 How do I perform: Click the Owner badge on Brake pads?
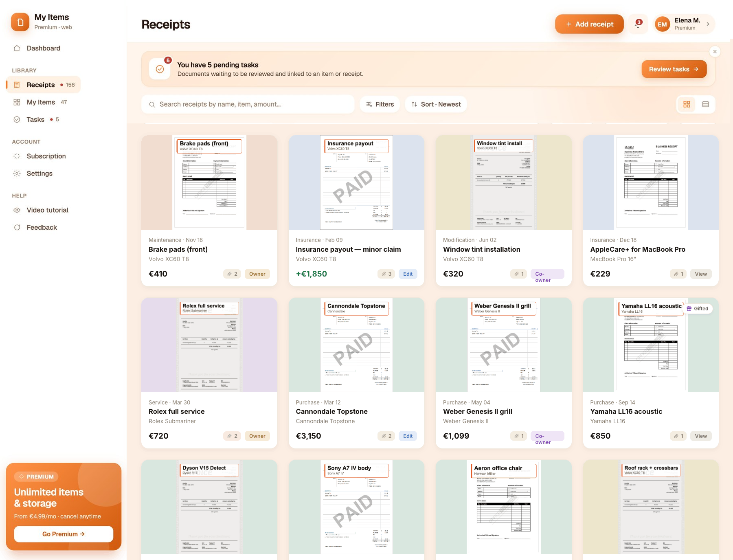(x=257, y=274)
